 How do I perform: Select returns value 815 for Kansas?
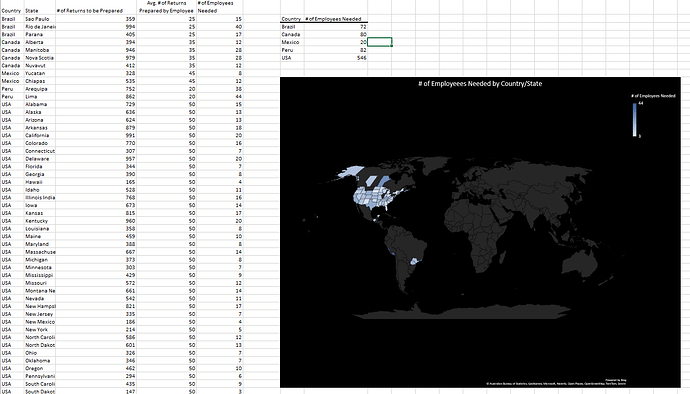coord(130,213)
